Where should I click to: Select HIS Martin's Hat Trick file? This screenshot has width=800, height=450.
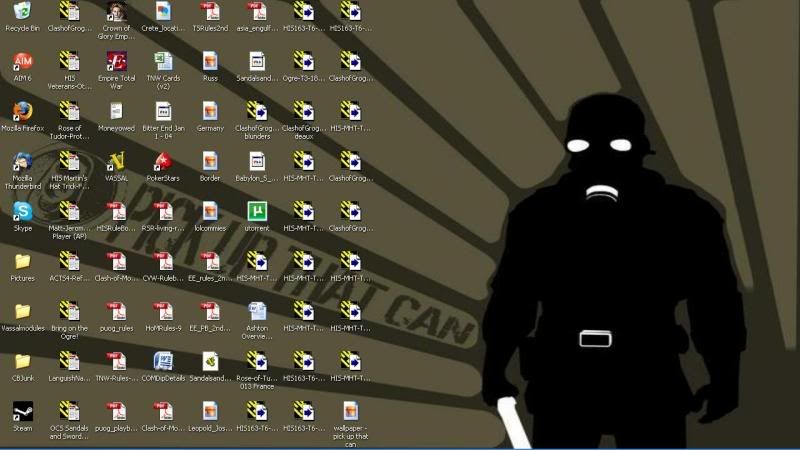[x=69, y=161]
